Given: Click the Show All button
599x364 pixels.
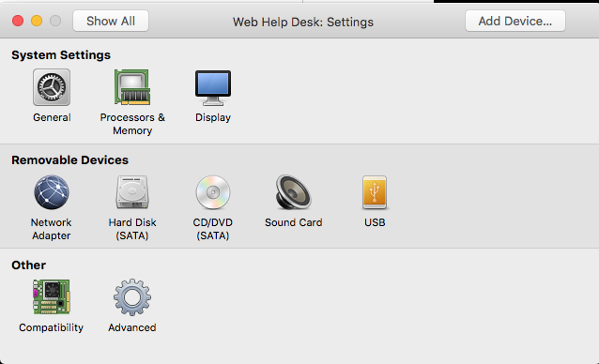Looking at the screenshot, I should [x=111, y=21].
